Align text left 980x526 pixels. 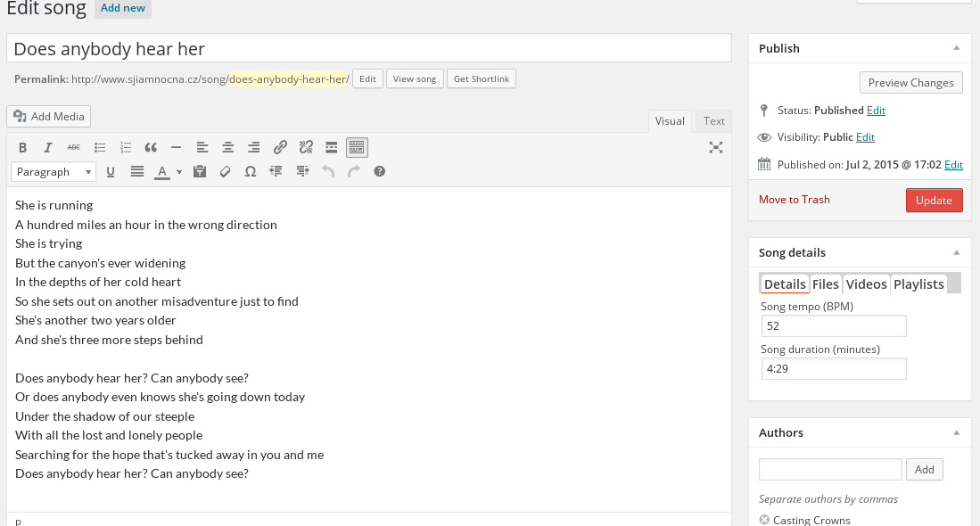(202, 147)
